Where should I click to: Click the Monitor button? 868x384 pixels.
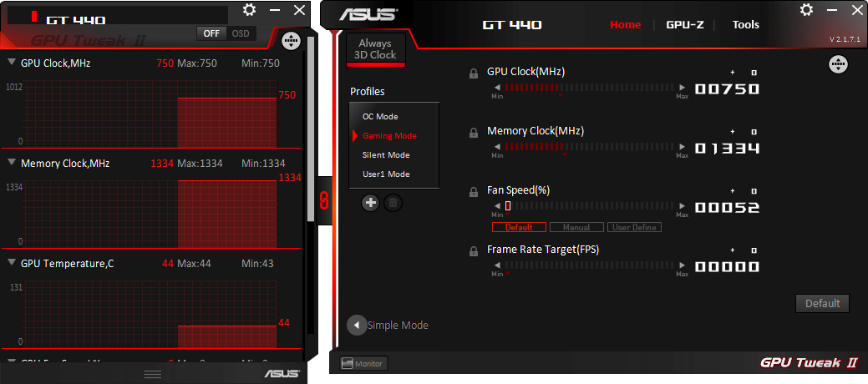pos(362,363)
